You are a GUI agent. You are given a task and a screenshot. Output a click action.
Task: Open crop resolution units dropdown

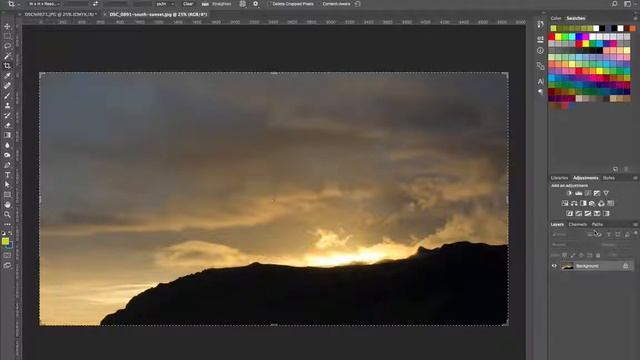[165, 4]
